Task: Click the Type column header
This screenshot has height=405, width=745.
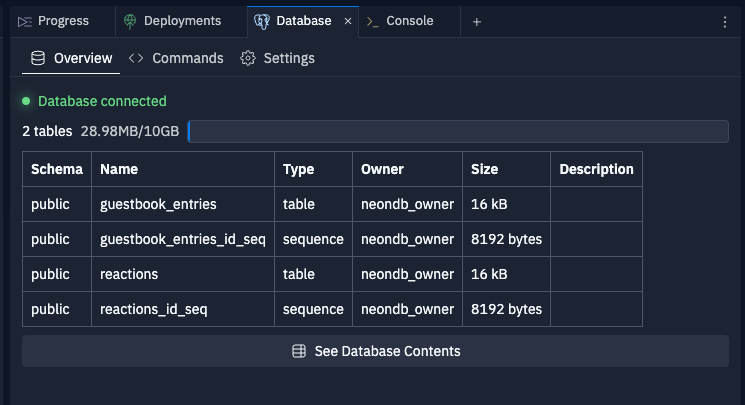Action: coord(314,169)
